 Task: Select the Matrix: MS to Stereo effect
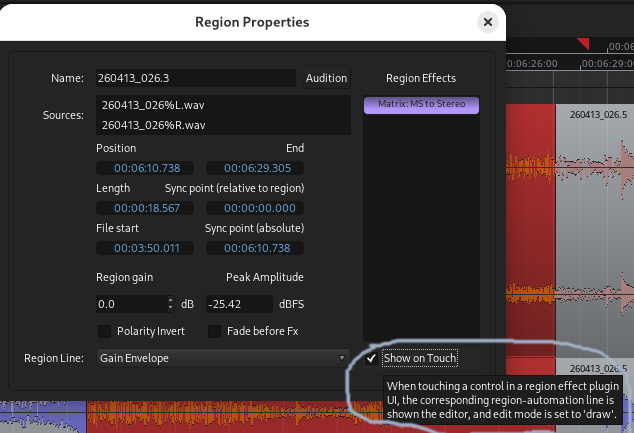tap(421, 105)
